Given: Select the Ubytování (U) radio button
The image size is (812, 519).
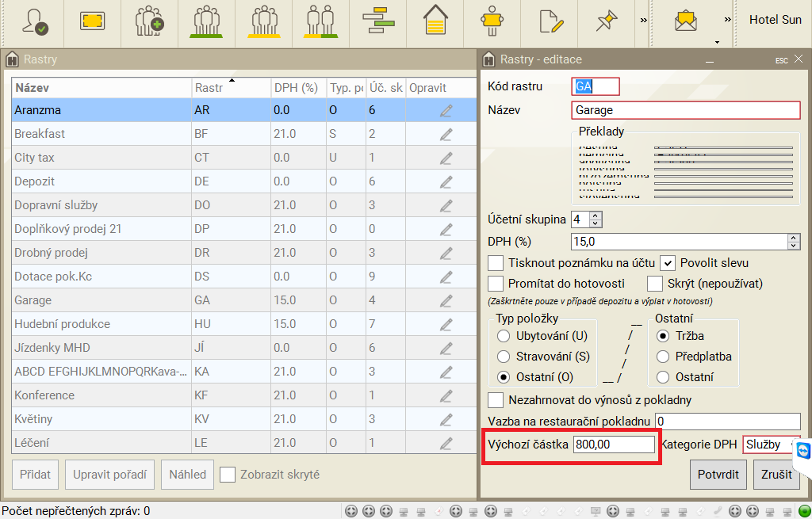Looking at the screenshot, I should pos(503,336).
